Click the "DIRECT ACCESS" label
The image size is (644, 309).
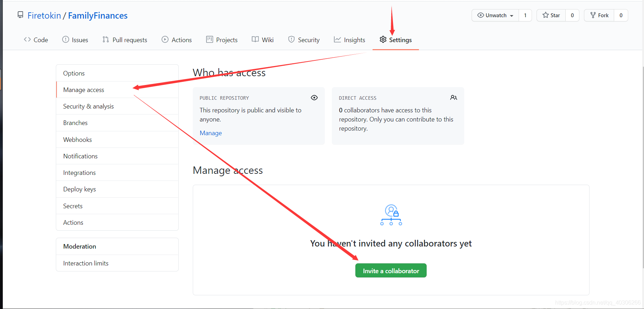click(x=357, y=98)
